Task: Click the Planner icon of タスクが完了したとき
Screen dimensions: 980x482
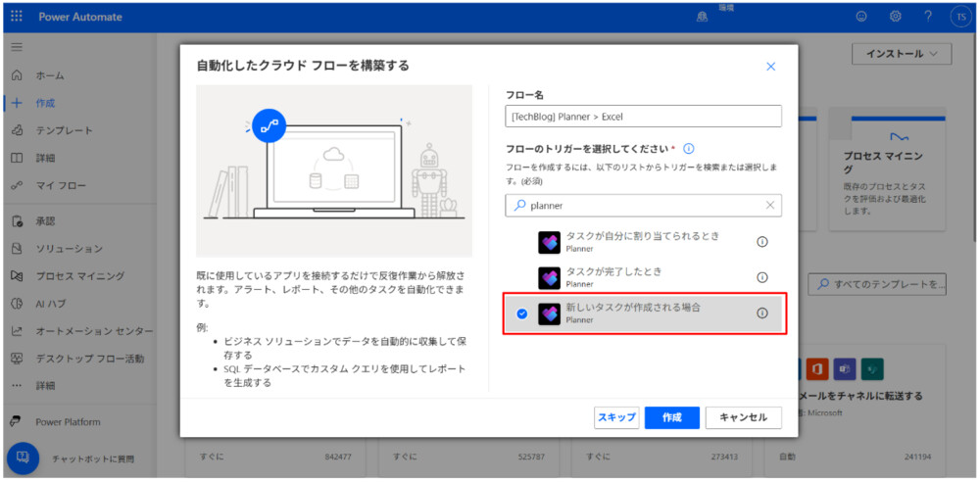Action: click(550, 277)
